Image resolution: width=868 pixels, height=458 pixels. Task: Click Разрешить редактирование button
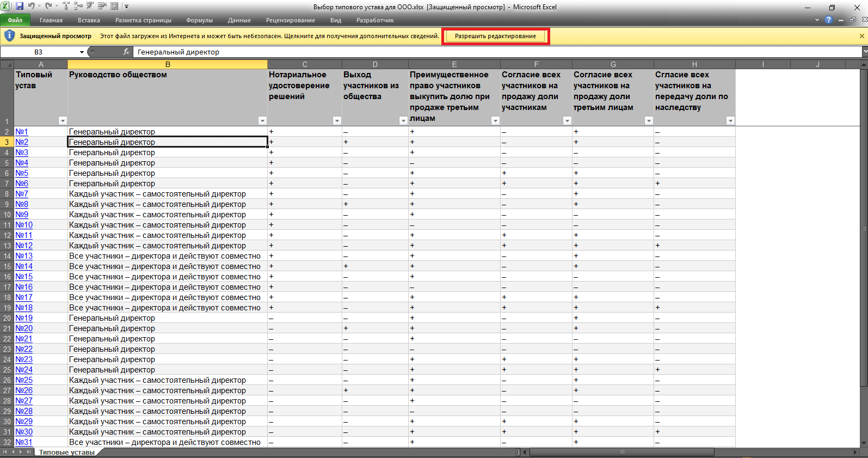tap(495, 36)
